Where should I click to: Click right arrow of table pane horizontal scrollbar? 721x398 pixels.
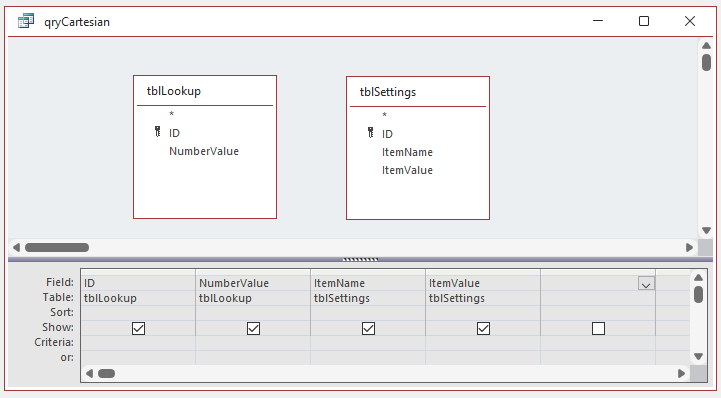click(689, 247)
